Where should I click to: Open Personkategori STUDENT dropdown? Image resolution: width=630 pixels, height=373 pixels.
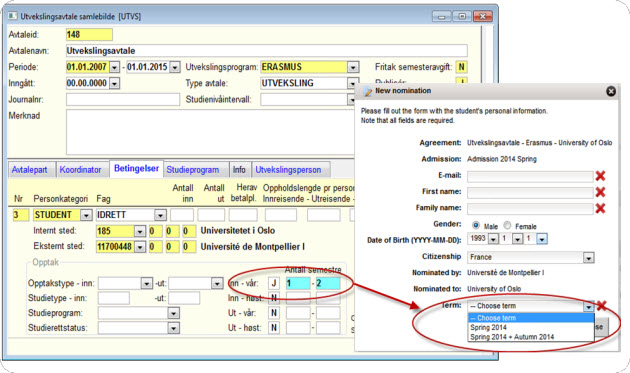86,215
